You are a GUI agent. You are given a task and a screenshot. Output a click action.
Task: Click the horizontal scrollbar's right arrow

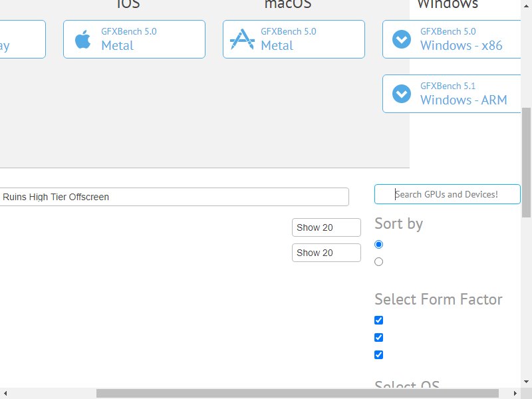[x=515, y=393]
